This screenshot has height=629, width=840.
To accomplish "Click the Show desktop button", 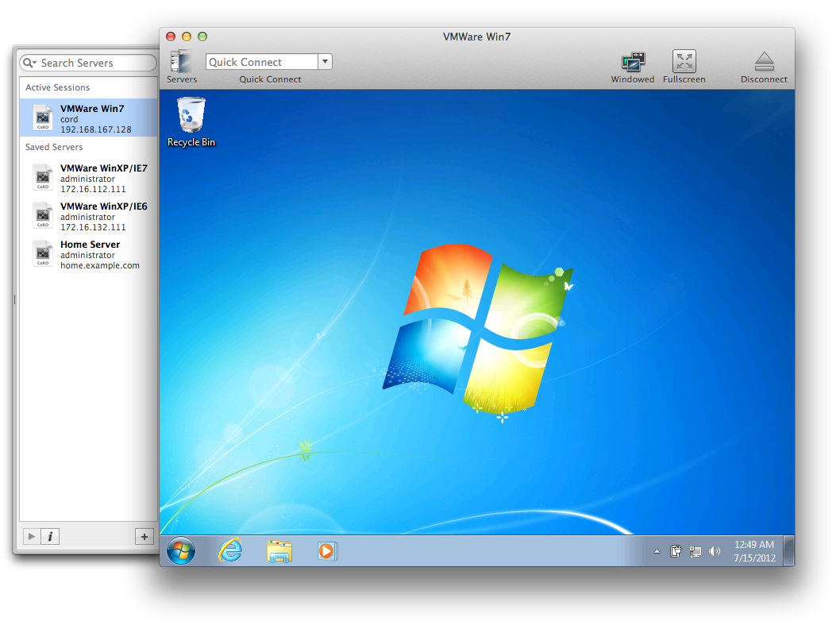I will tap(788, 551).
